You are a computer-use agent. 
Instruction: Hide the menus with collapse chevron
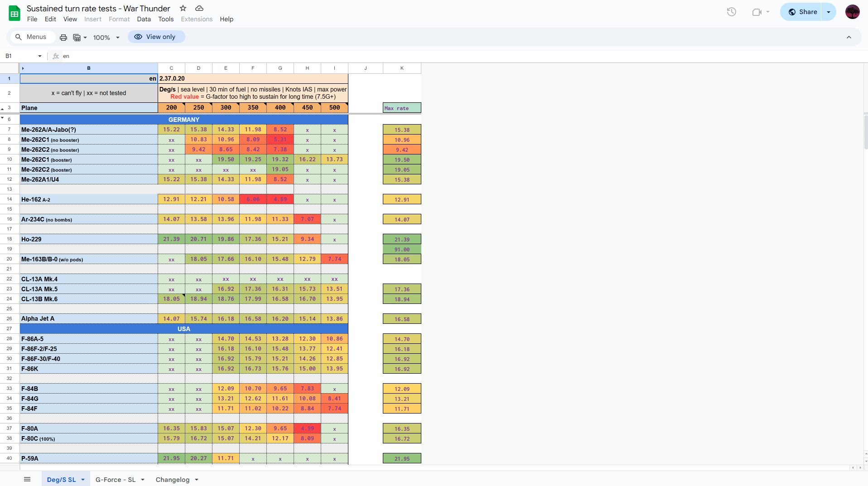click(849, 37)
